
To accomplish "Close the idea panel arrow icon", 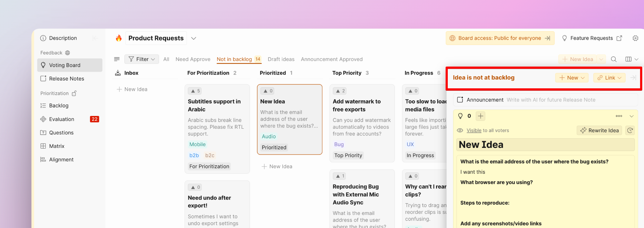I will point(633,78).
